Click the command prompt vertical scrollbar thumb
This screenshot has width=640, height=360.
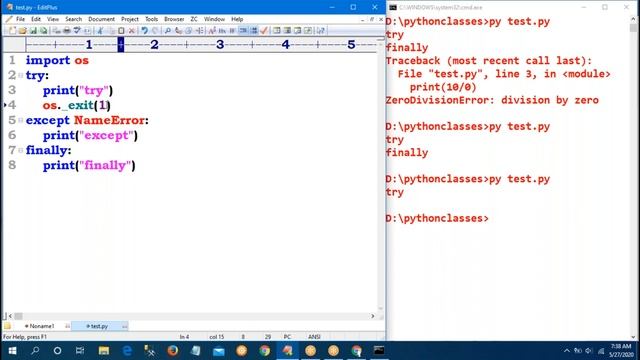[x=633, y=28]
